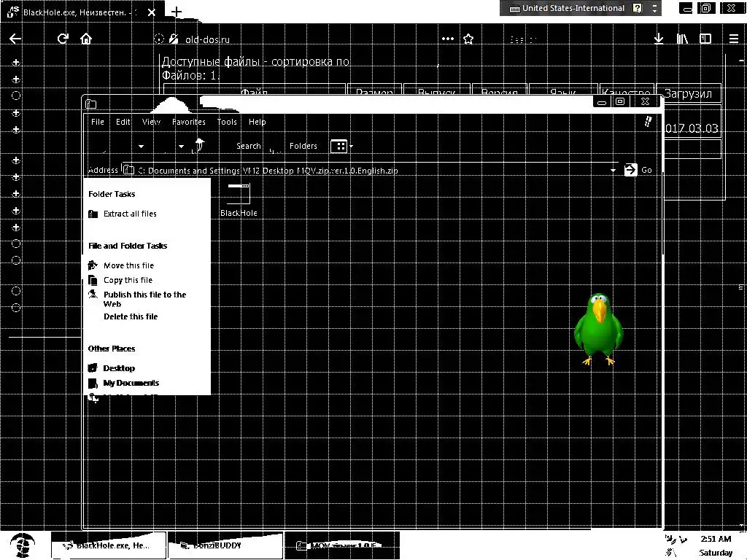This screenshot has width=747, height=560.
Task: Open the File menu in Explorer
Action: pyautogui.click(x=98, y=122)
